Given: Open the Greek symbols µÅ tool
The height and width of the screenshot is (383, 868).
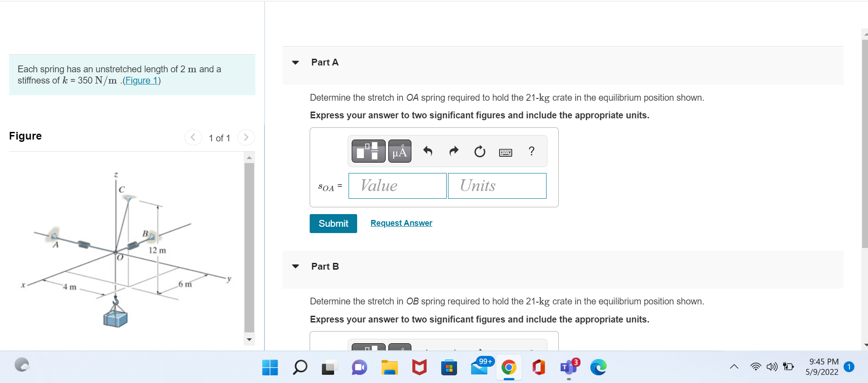Looking at the screenshot, I should click(400, 151).
